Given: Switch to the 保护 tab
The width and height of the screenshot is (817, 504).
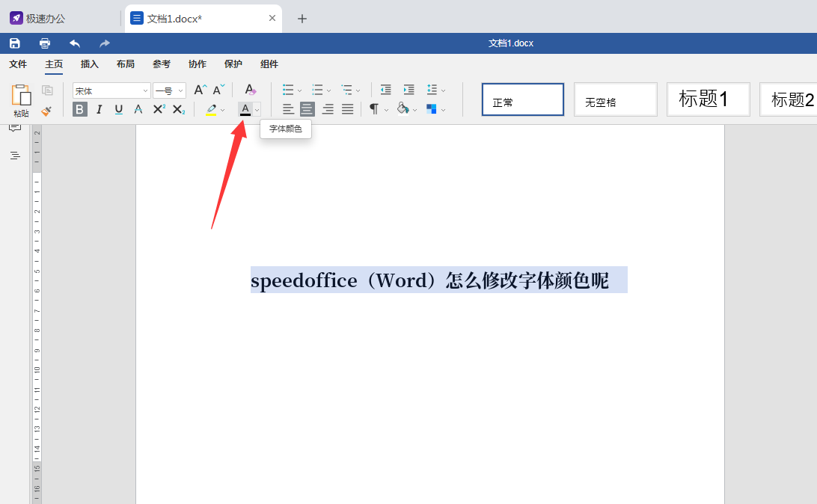Looking at the screenshot, I should [x=233, y=64].
